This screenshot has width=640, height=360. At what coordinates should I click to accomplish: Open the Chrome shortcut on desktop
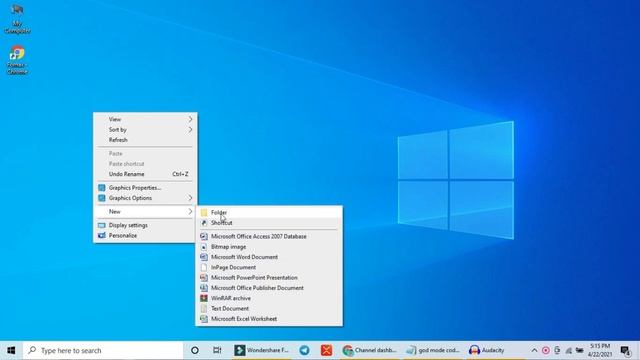pos(17,60)
